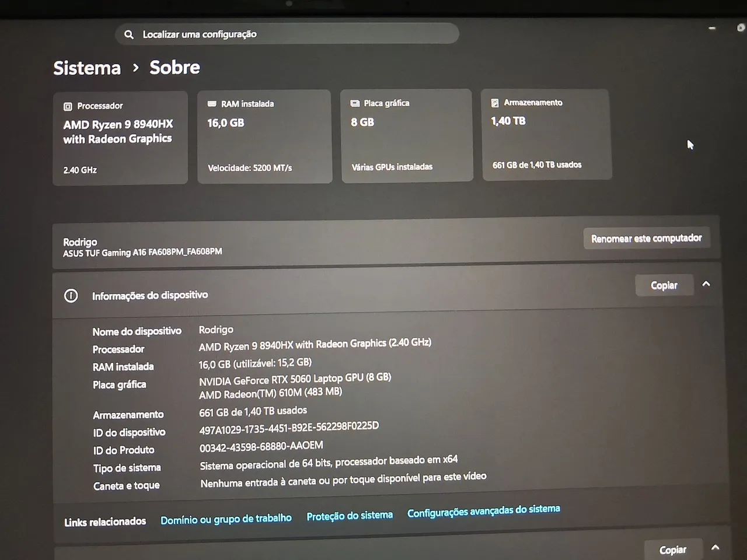Click the RAM instalada memory icon
This screenshot has height=560, width=747.
[212, 104]
